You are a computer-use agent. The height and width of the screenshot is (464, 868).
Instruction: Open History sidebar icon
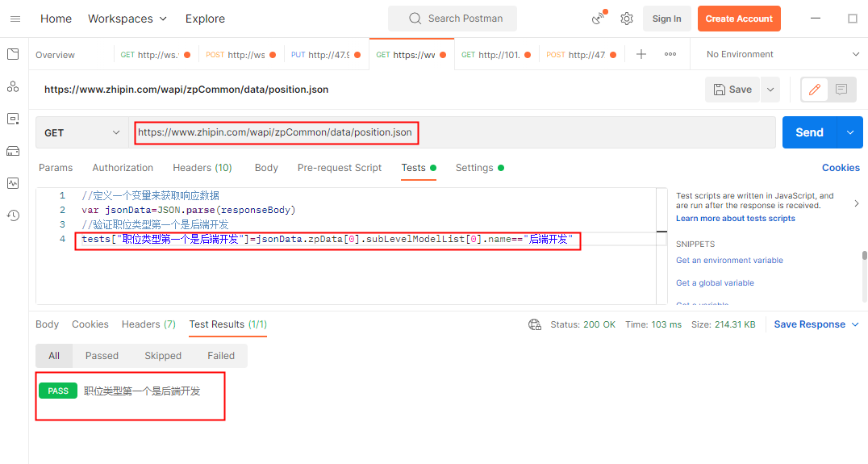[x=13, y=215]
